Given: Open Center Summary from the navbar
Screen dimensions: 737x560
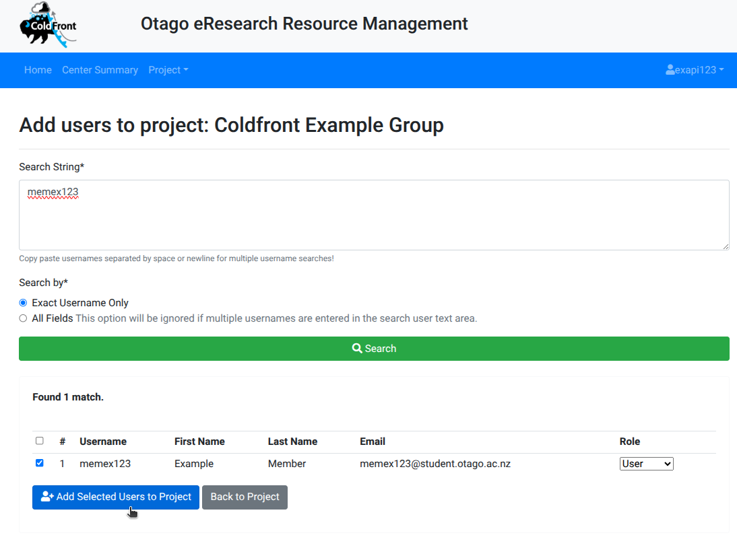Looking at the screenshot, I should (x=100, y=70).
